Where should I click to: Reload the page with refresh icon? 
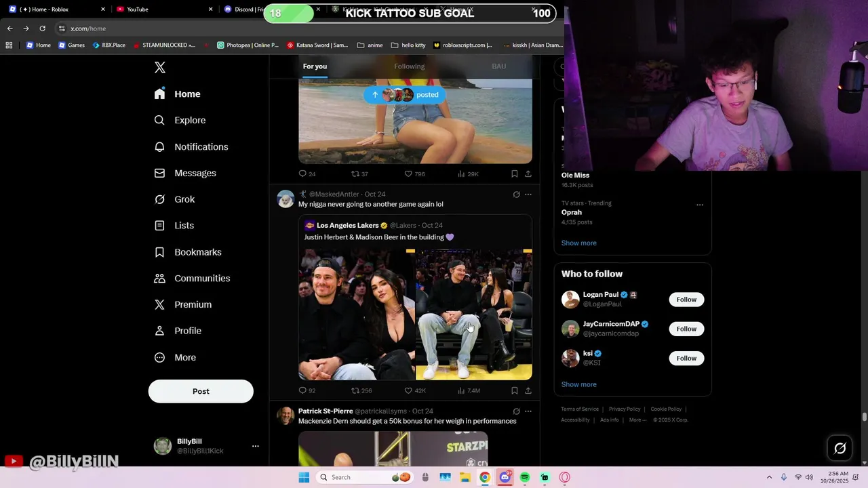pyautogui.click(x=42, y=28)
